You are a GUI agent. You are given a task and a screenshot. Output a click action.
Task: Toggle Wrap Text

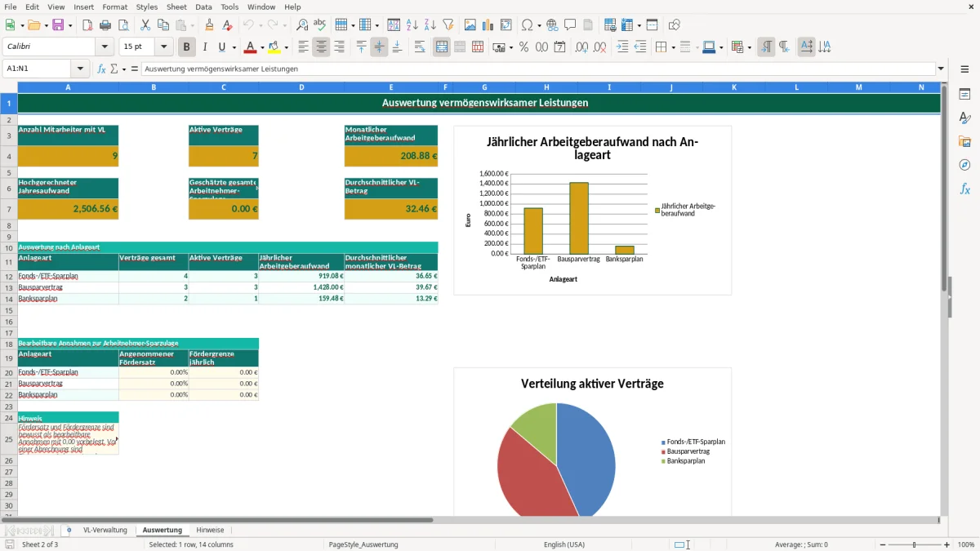420,47
